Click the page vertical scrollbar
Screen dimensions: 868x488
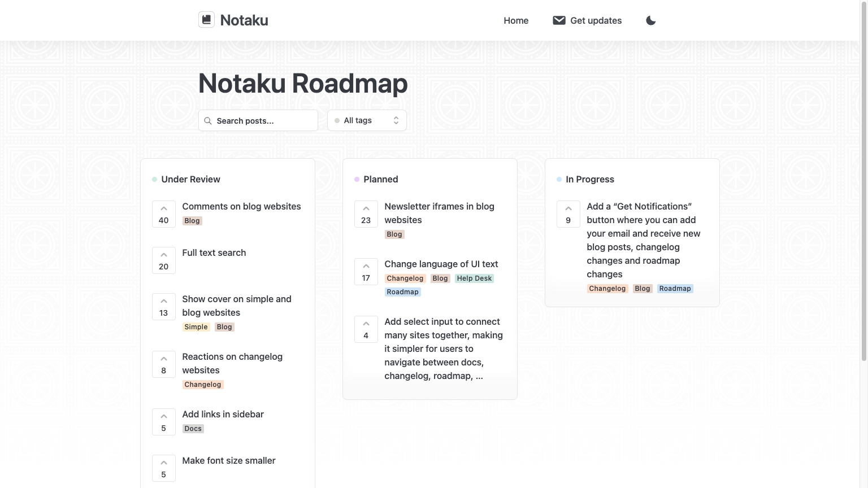tap(863, 181)
